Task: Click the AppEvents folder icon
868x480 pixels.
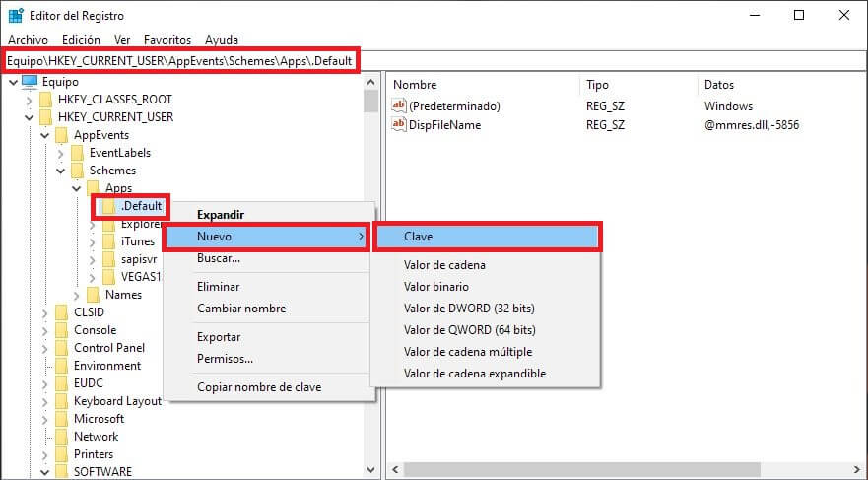Action: point(61,135)
